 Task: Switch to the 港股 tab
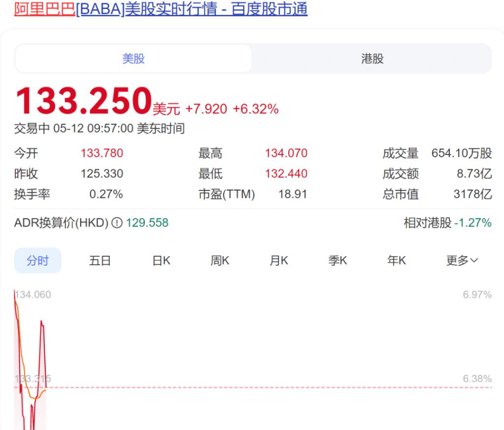coord(372,59)
